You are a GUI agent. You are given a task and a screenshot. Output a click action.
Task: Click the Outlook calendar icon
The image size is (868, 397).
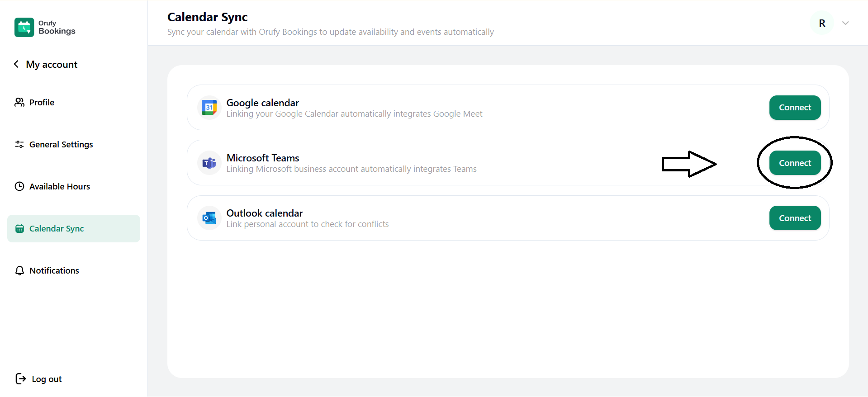tap(209, 218)
